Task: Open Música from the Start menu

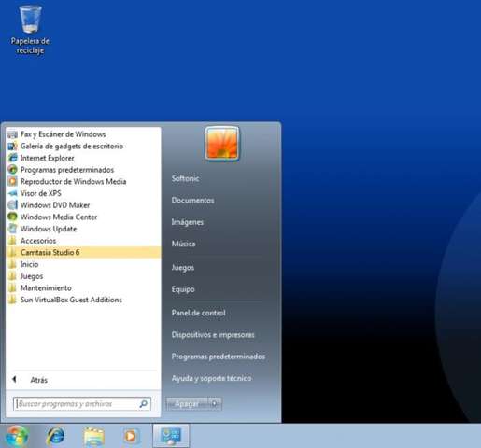Action: tap(184, 244)
